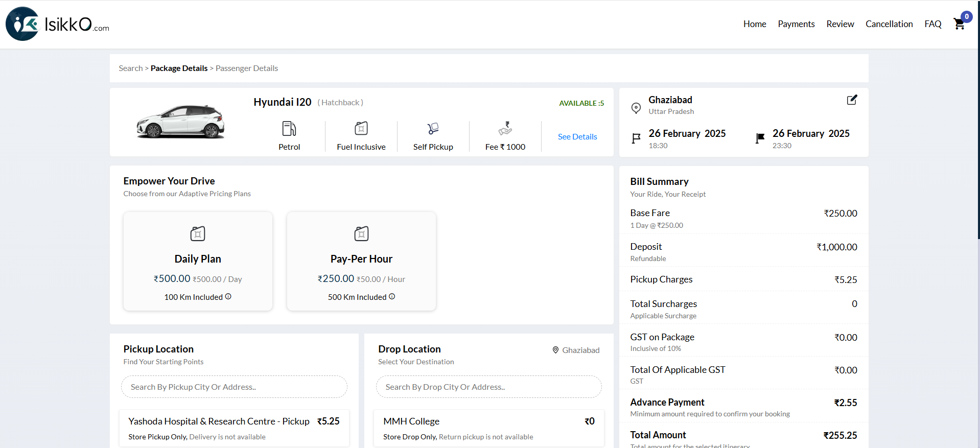Click the Fuel Inclusive canister icon
Viewport: 980px width, 448px height.
click(361, 128)
